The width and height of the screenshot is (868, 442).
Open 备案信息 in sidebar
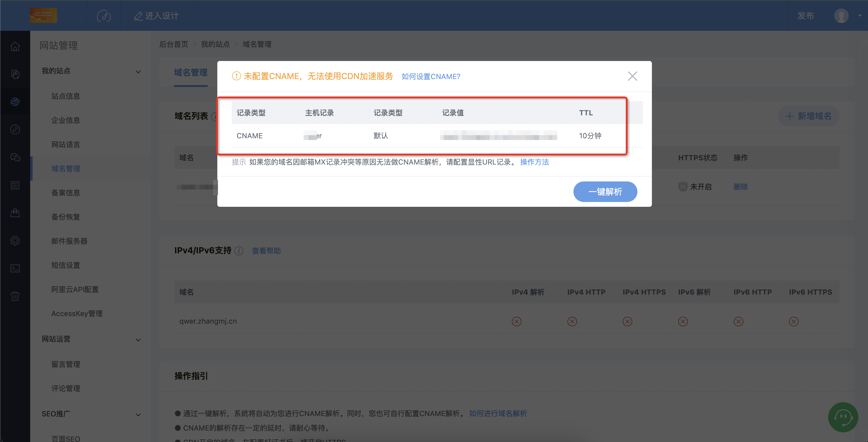66,193
